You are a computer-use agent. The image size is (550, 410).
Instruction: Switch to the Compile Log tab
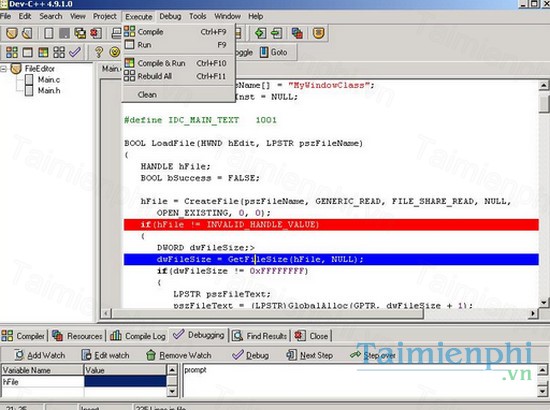tap(138, 336)
